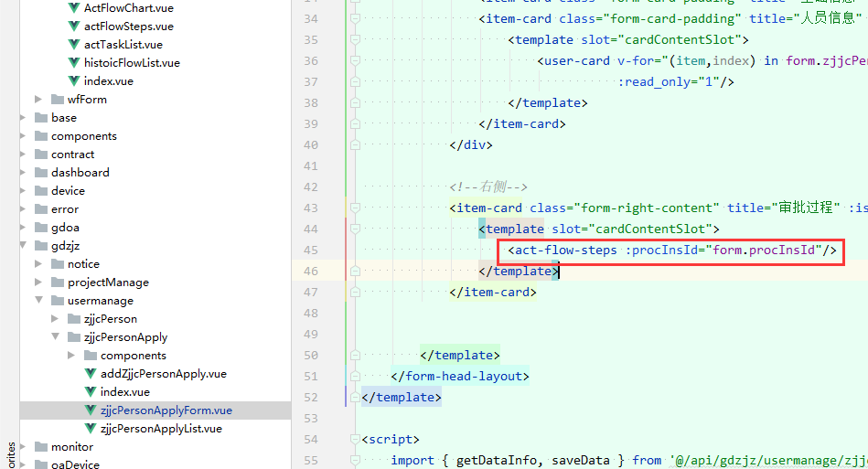Open the Favorites side tool tab
This screenshot has width=868, height=469.
[10, 453]
